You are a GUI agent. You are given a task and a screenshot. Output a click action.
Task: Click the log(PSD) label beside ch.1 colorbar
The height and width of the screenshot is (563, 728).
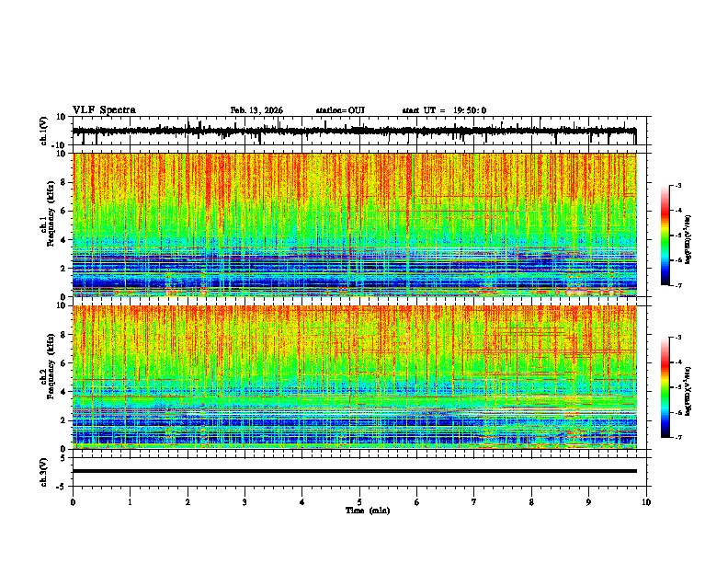pyautogui.click(x=688, y=240)
